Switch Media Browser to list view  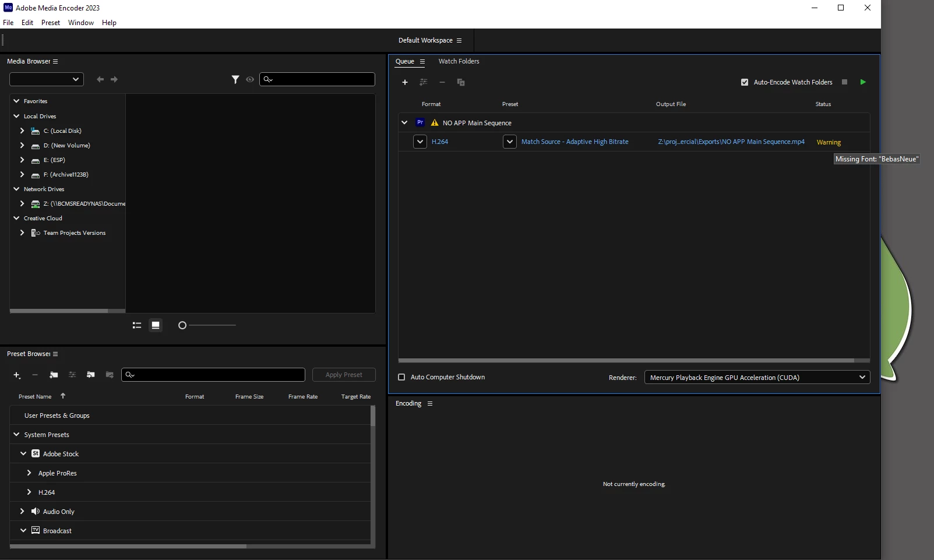pos(137,325)
